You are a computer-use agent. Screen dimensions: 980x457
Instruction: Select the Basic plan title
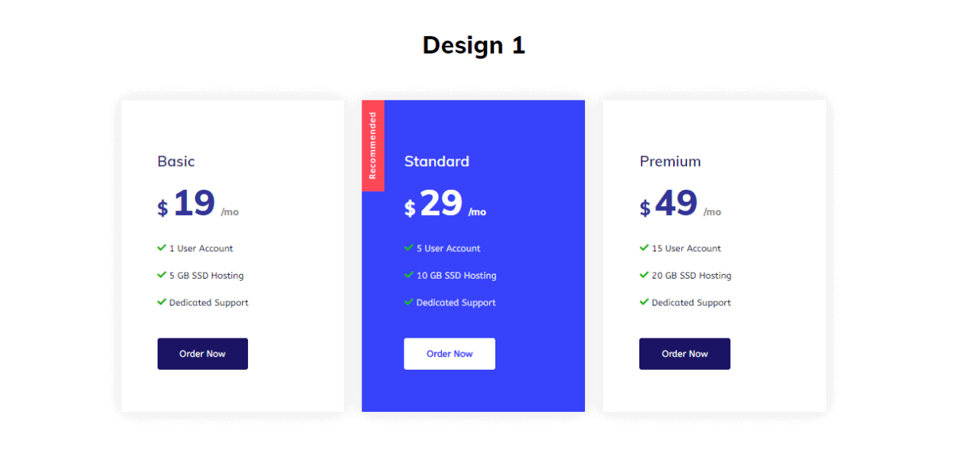tap(176, 162)
